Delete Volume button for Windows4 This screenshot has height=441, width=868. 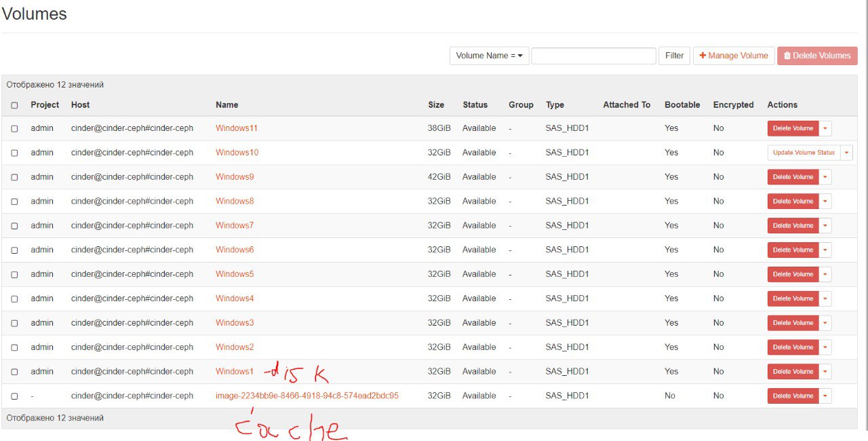click(793, 299)
